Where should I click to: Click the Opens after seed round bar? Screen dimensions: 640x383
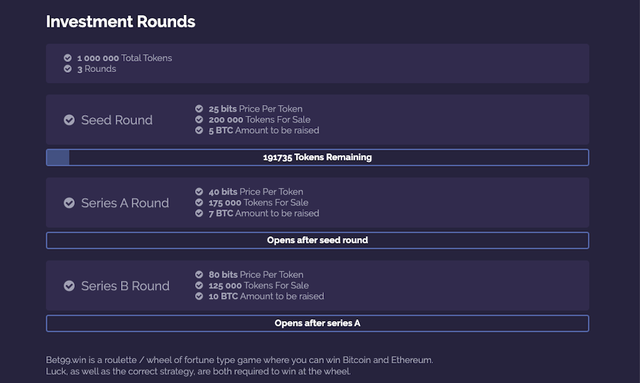(318, 240)
